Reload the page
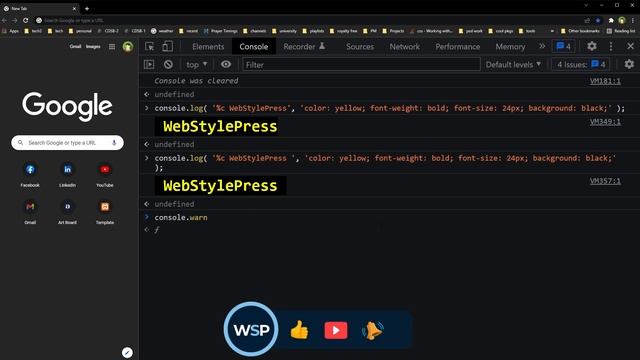The image size is (640, 360). 26,20
